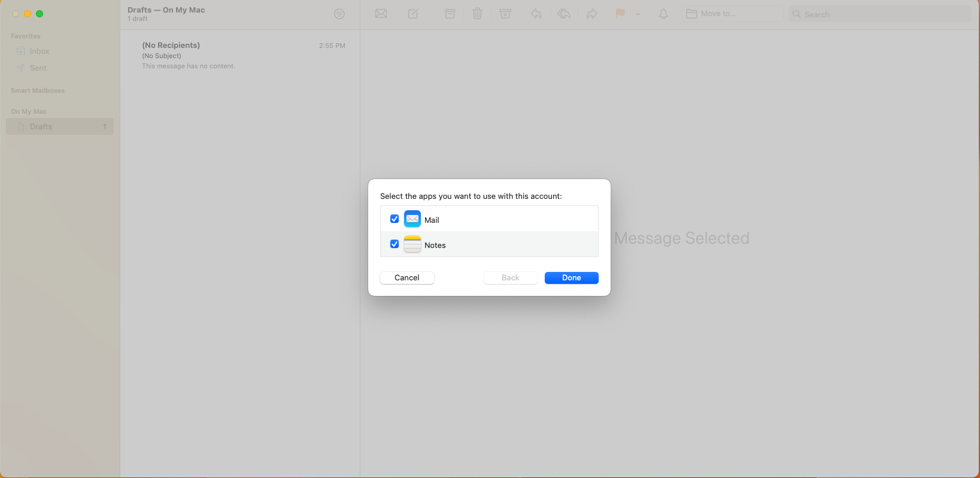Click the Cancel button

pyautogui.click(x=407, y=278)
